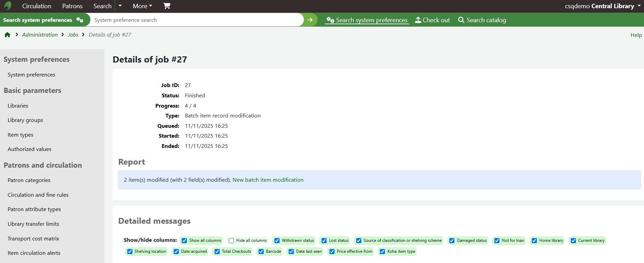The height and width of the screenshot is (263, 644).
Task: Hide the Current library column
Action: pyautogui.click(x=573, y=240)
